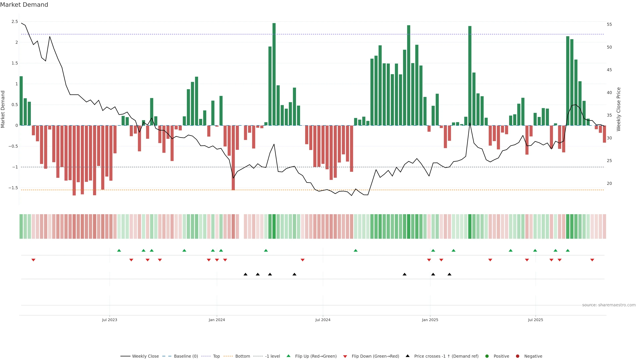The image size is (644, 362).
Task: Hide the Top dotted line via legend
Action: click(x=216, y=356)
